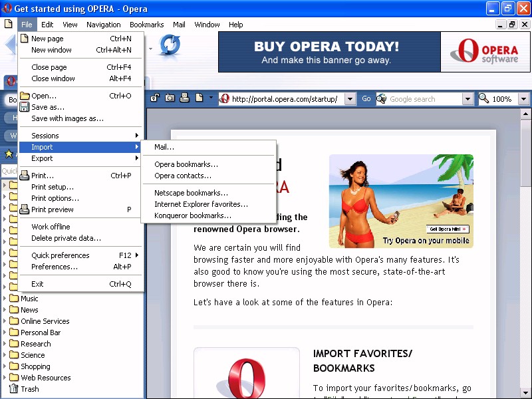Screen dimensions: 532x399
Task: Click the Opera icon inside the address field
Action: pos(224,98)
